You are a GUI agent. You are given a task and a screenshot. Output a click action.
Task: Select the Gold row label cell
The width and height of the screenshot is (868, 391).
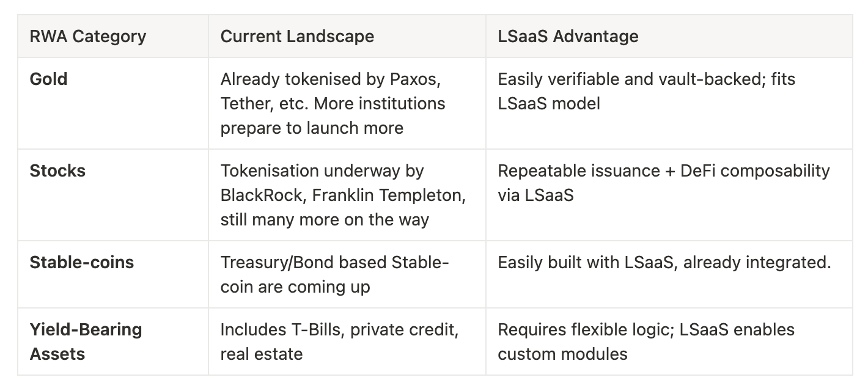point(49,79)
